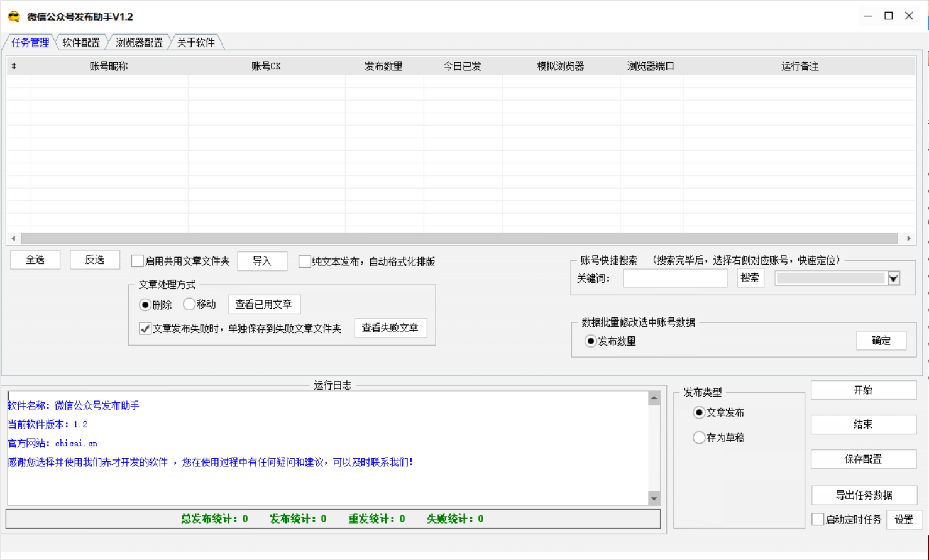Select the 发布数量 radio under batch modify
Viewport: 929px width, 560px height.
(x=590, y=341)
